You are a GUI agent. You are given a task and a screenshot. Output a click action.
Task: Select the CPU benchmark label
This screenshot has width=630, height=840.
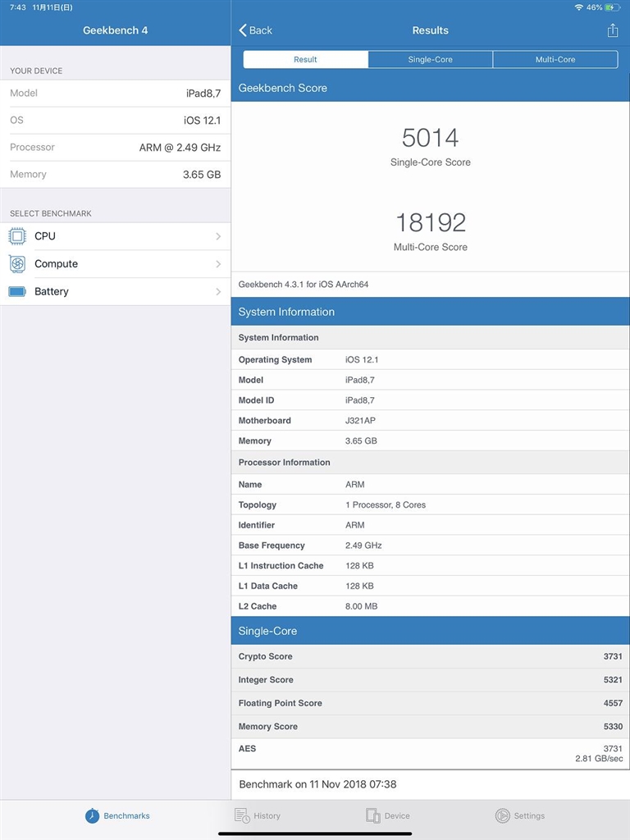45,236
